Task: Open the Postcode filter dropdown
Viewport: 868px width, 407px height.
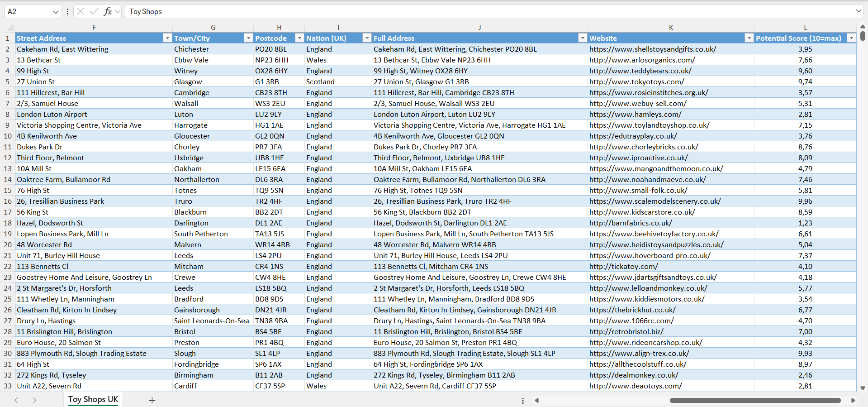Action: pyautogui.click(x=299, y=38)
